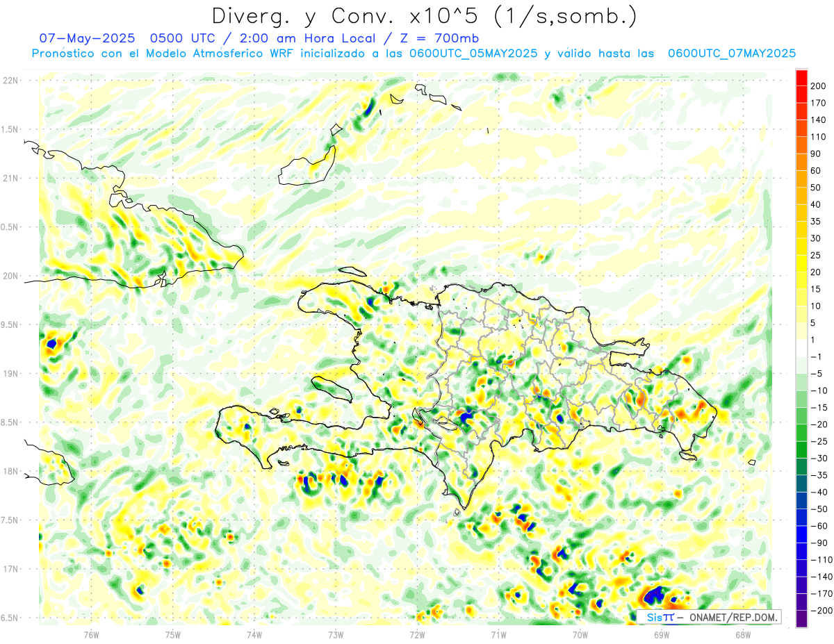Click the positive '60' value on the color scale

(x=815, y=171)
